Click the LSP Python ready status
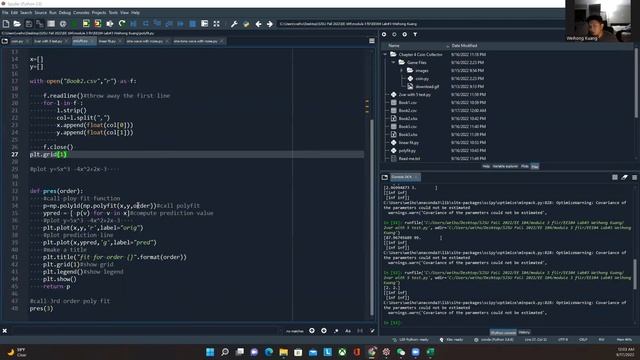Image resolution: width=640 pixels, height=360 pixels. tap(410, 340)
